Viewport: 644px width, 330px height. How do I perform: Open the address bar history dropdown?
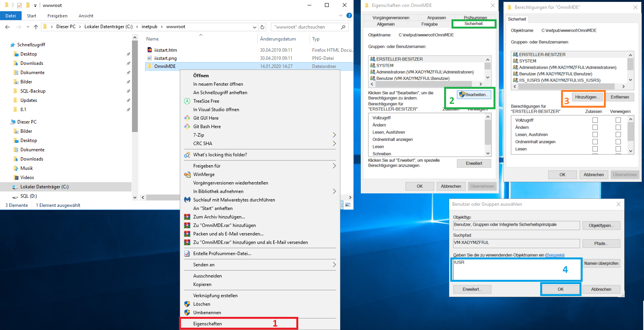[254, 27]
